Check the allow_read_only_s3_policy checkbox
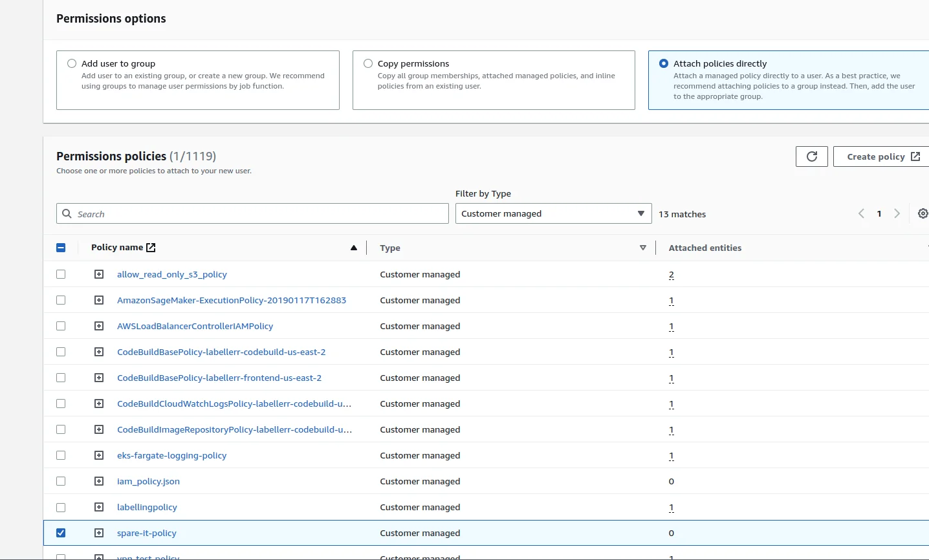The image size is (929, 560). click(x=61, y=274)
